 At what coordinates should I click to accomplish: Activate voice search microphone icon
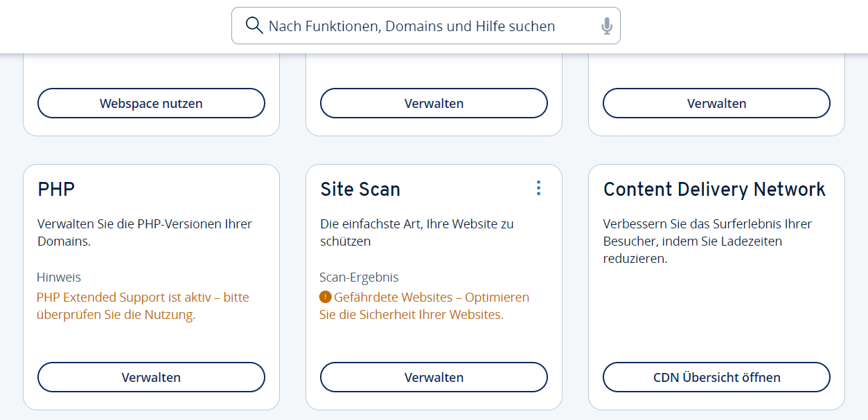[x=607, y=26]
